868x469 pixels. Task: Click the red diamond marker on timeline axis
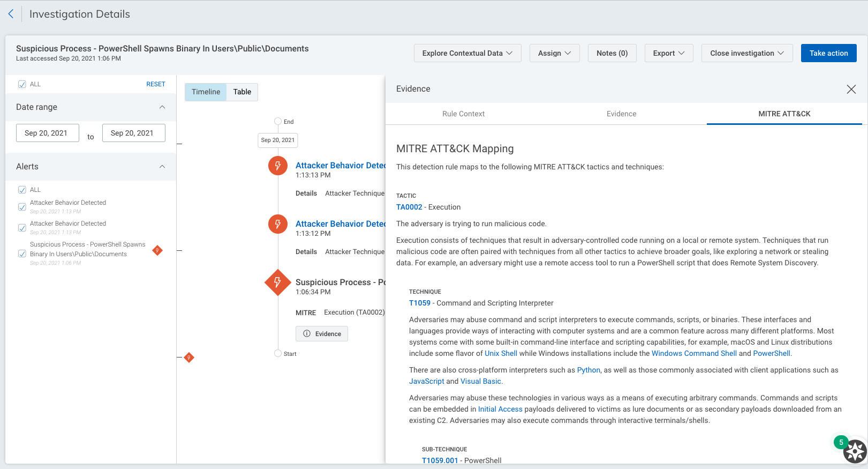pyautogui.click(x=189, y=358)
